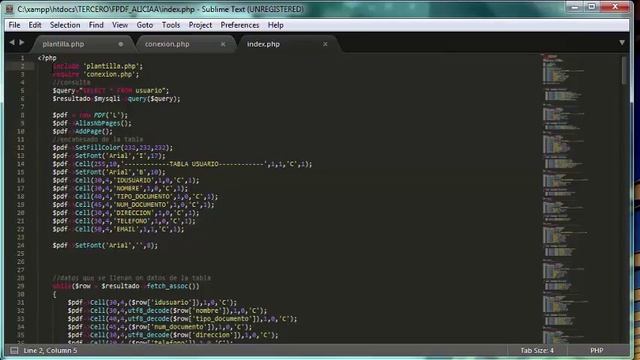Click the 'IDUSUARIO' cell string

(x=134, y=180)
